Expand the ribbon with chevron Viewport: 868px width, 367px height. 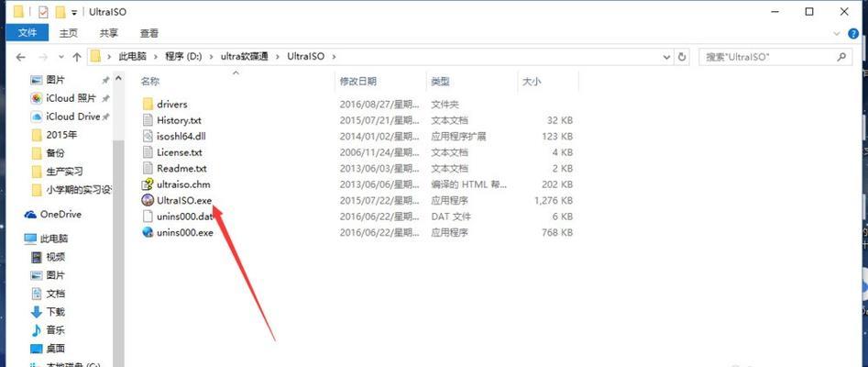(x=837, y=34)
